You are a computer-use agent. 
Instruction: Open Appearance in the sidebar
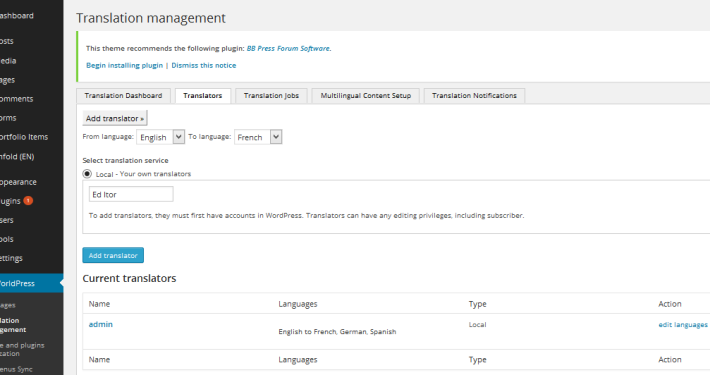[x=18, y=182]
